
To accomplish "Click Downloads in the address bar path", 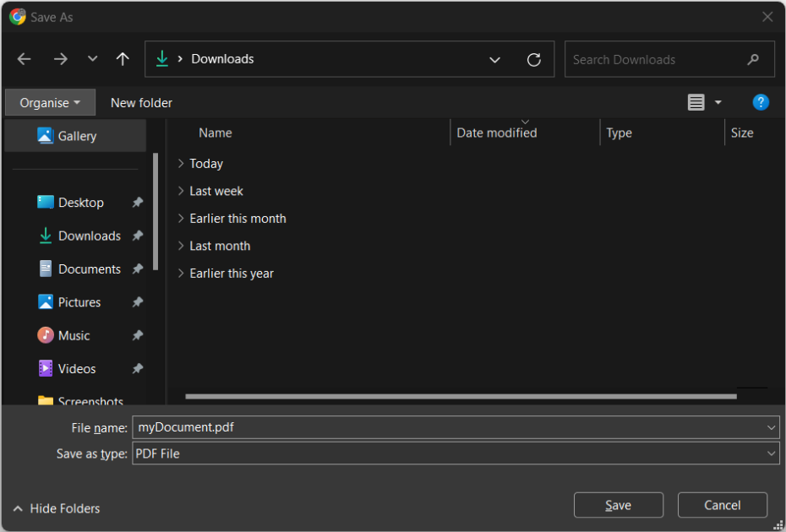I will coord(222,59).
